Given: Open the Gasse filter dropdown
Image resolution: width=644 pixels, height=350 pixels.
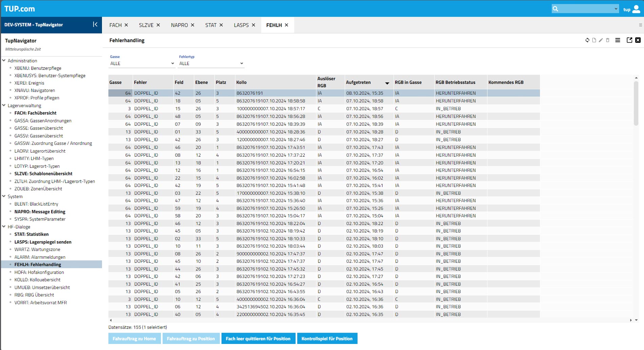Looking at the screenshot, I should coord(142,63).
